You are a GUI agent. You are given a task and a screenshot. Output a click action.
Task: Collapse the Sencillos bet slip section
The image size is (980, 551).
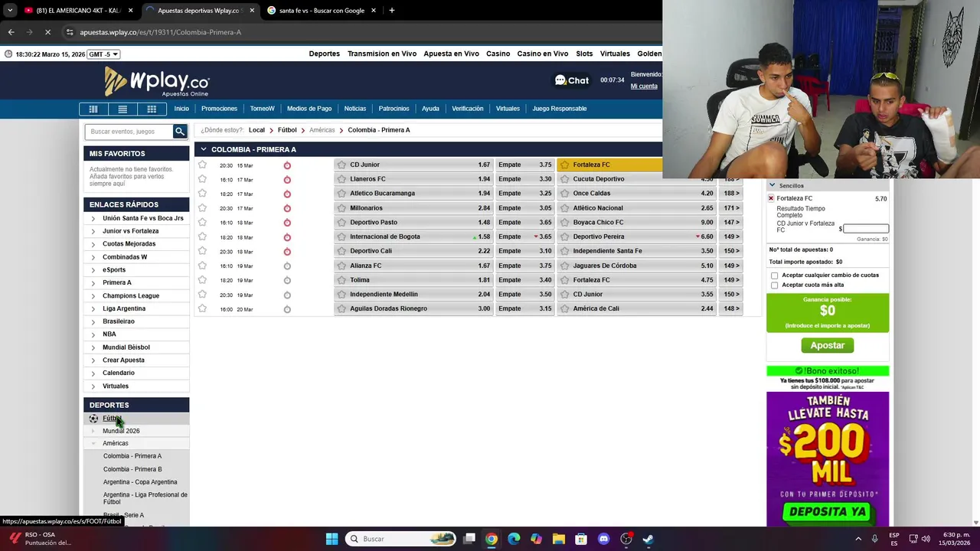click(x=772, y=185)
